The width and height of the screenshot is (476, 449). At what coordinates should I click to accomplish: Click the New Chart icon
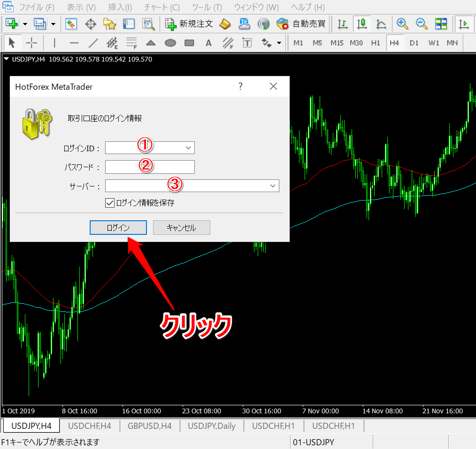[12, 23]
